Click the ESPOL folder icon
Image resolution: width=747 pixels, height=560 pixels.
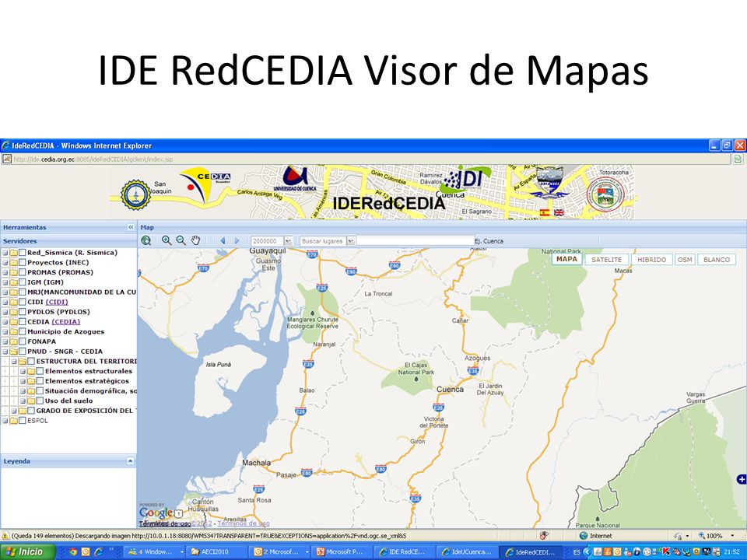click(x=14, y=421)
